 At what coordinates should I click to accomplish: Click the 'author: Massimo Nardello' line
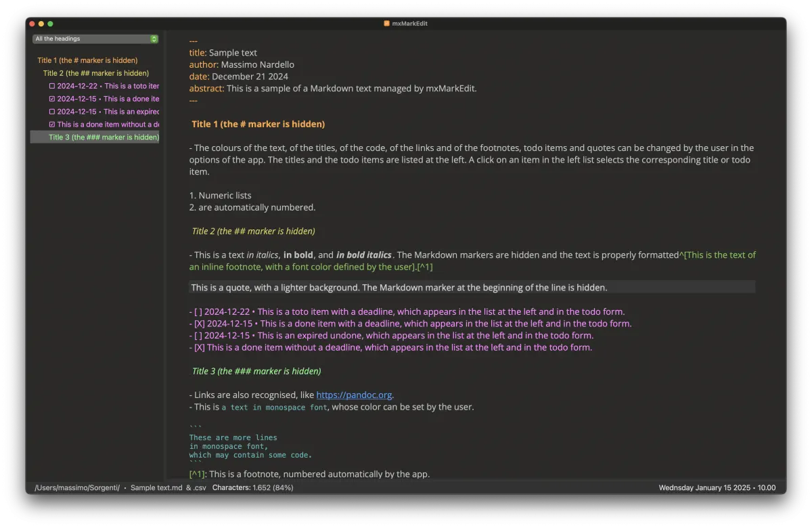tap(242, 64)
